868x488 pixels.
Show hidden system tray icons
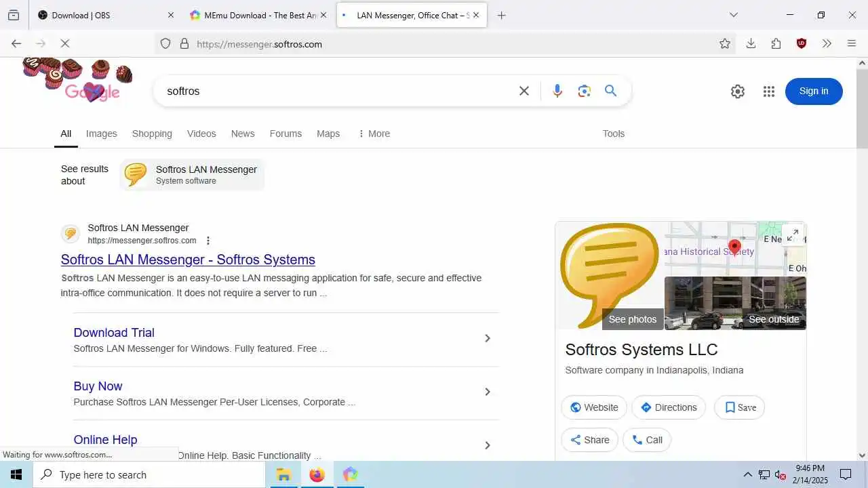point(747,474)
